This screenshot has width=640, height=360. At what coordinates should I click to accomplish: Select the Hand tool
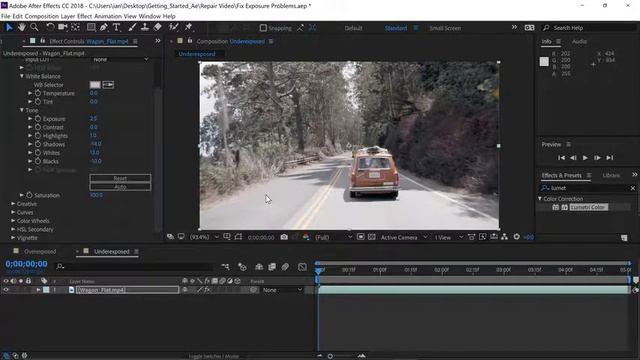point(21,27)
